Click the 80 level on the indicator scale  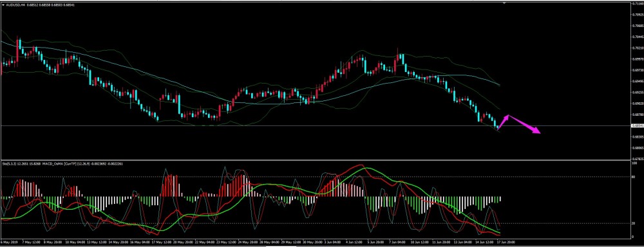tap(634, 177)
